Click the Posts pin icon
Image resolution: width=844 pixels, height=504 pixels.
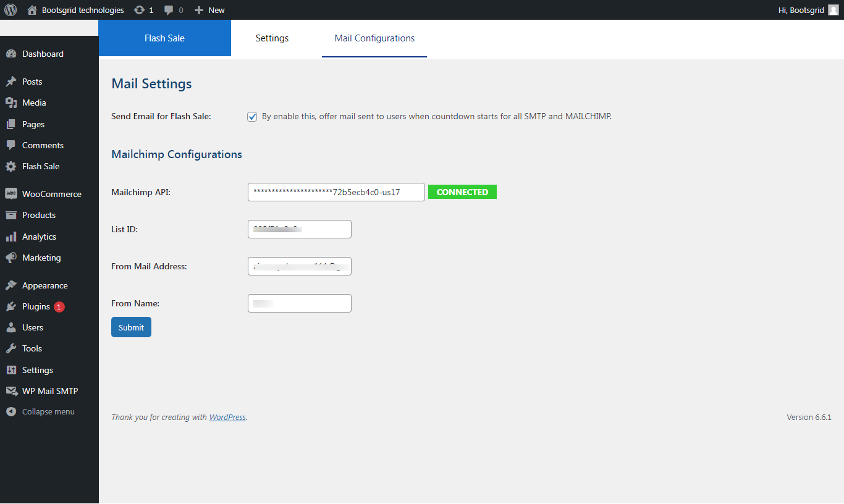[x=11, y=82]
